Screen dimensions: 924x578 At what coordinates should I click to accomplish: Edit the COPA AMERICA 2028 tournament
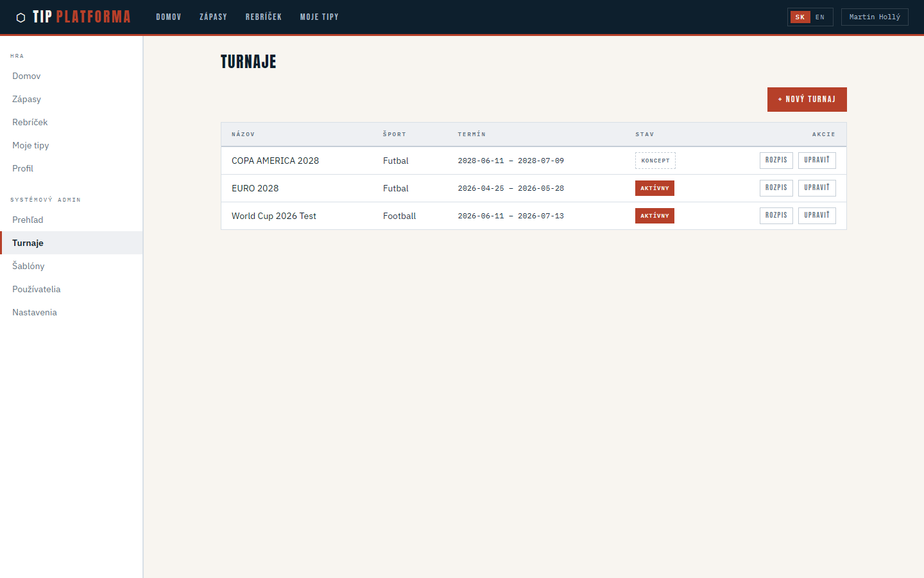coord(816,161)
